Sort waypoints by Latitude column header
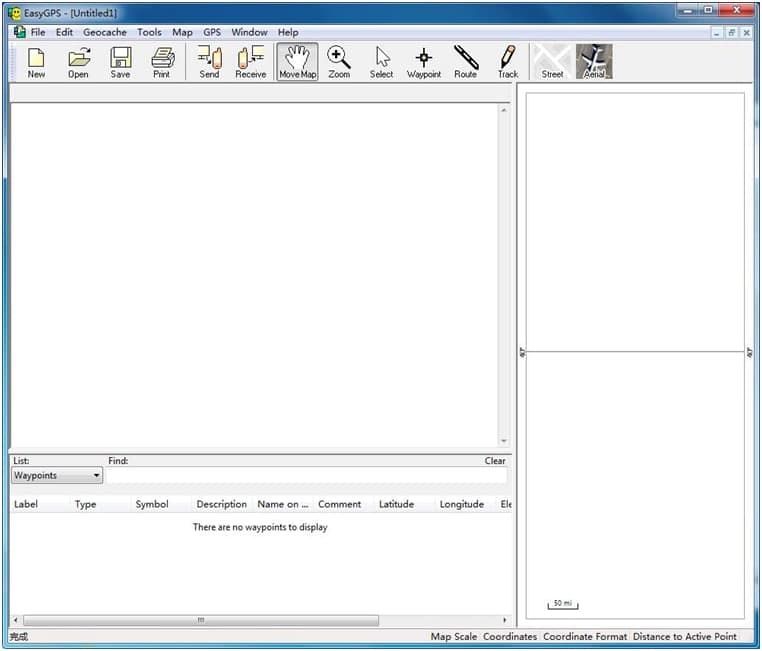This screenshot has width=762, height=651. pyautogui.click(x=397, y=504)
